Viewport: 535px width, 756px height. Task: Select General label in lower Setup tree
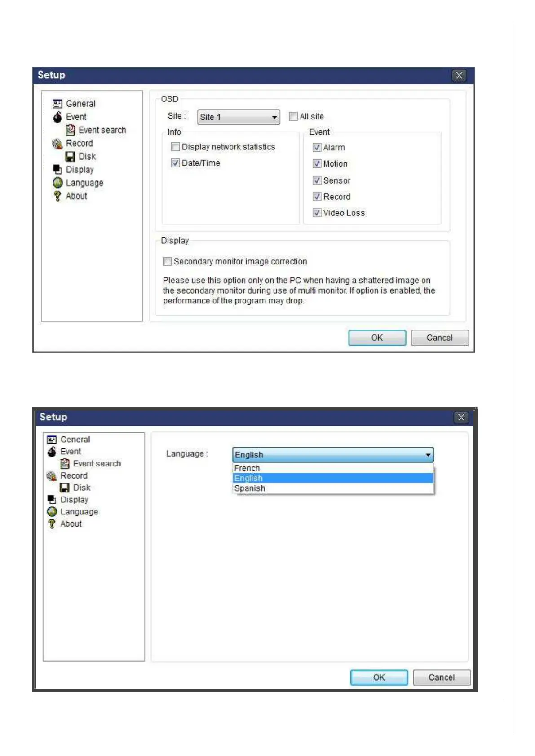(x=75, y=440)
